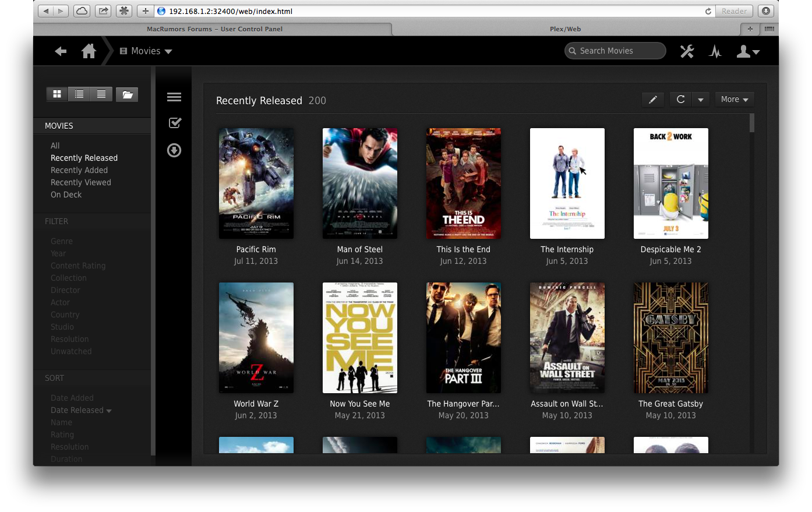Open The Internship poster
This screenshot has height=512, width=812.
pos(567,183)
